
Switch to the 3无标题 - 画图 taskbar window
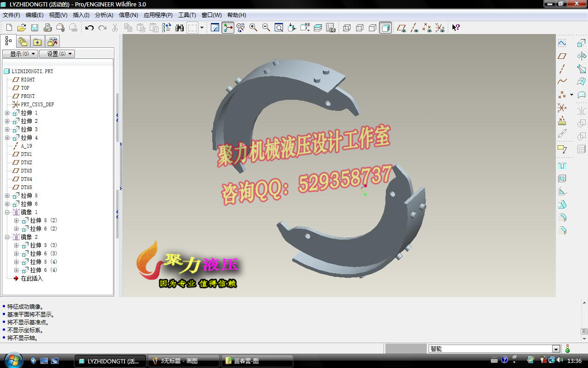(183, 361)
